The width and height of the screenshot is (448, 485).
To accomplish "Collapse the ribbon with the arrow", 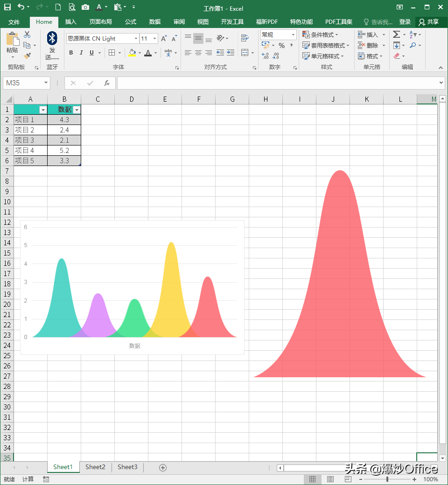I will tap(441, 68).
